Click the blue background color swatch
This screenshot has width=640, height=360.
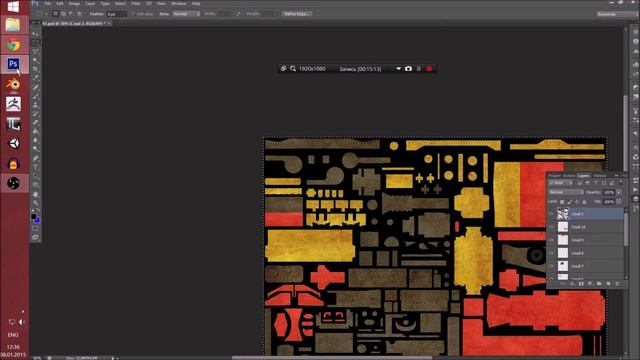tap(38, 220)
